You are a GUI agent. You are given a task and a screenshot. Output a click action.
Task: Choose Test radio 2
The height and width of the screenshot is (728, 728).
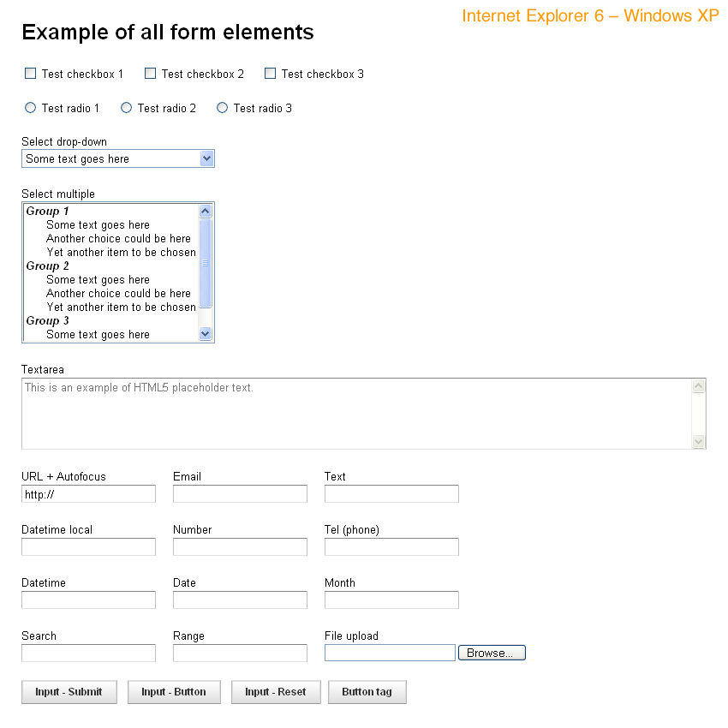(127, 108)
